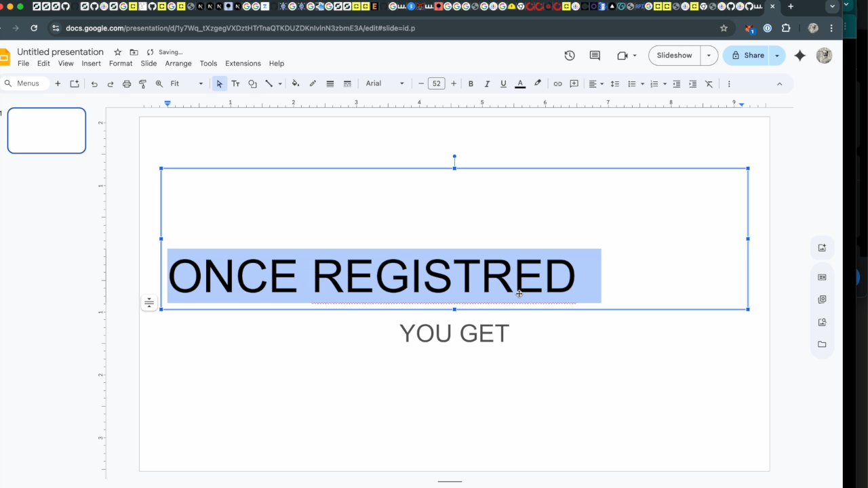The height and width of the screenshot is (488, 868).
Task: Expand the line tool dropdown arrow
Action: [x=279, y=83]
